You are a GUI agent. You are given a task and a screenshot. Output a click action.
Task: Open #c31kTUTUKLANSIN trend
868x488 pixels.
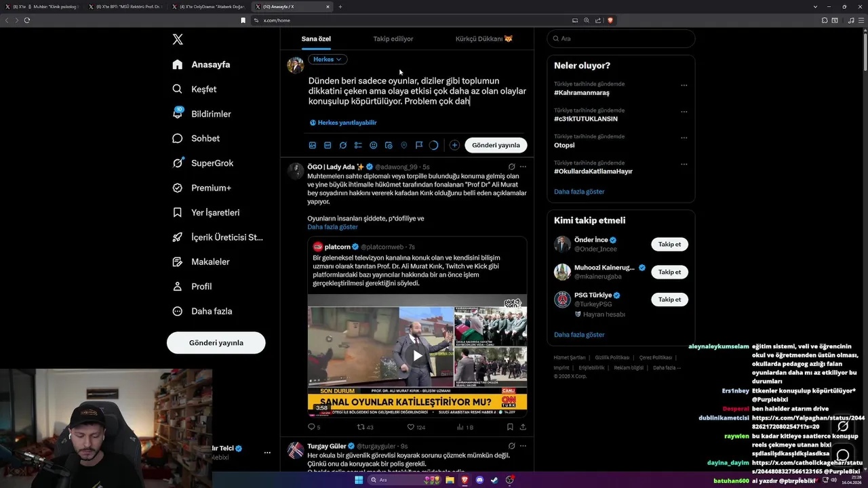tap(586, 119)
